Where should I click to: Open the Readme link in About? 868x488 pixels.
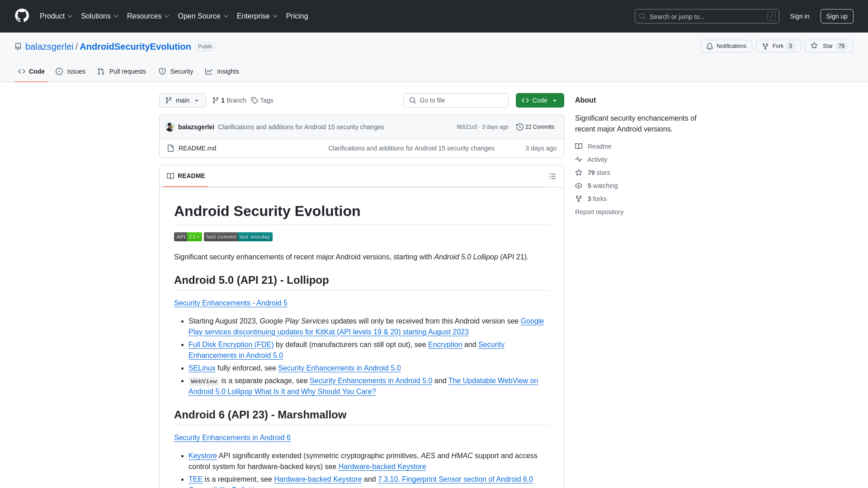tap(593, 146)
